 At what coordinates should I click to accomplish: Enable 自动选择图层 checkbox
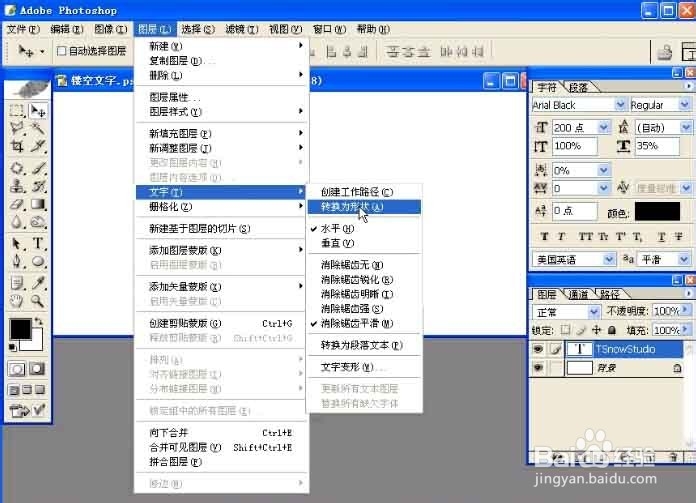point(62,51)
